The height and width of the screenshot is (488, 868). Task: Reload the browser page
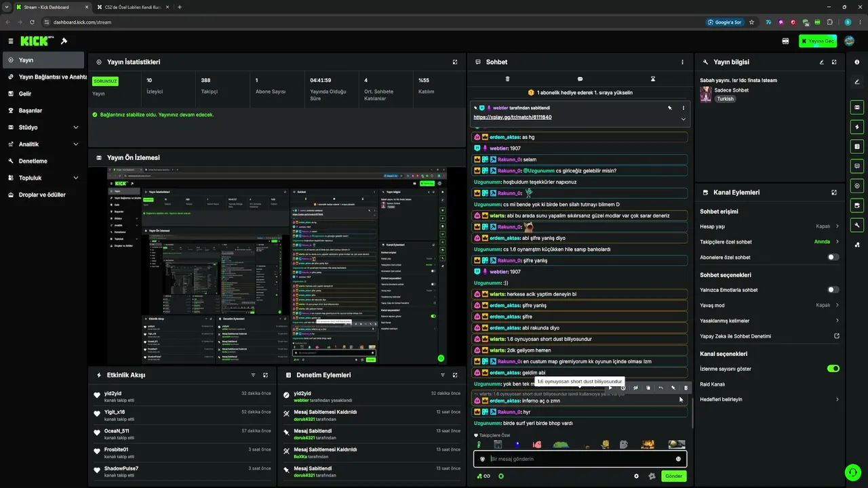click(32, 22)
